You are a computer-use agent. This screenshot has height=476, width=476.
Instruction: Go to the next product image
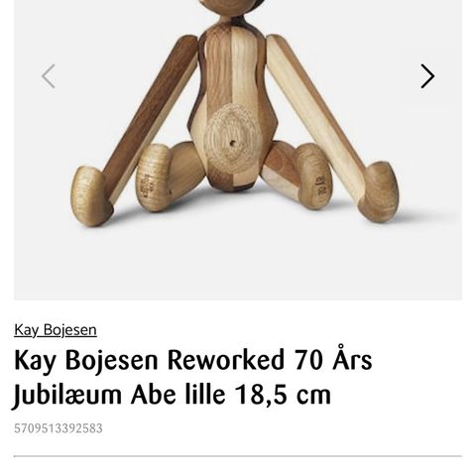tap(427, 76)
